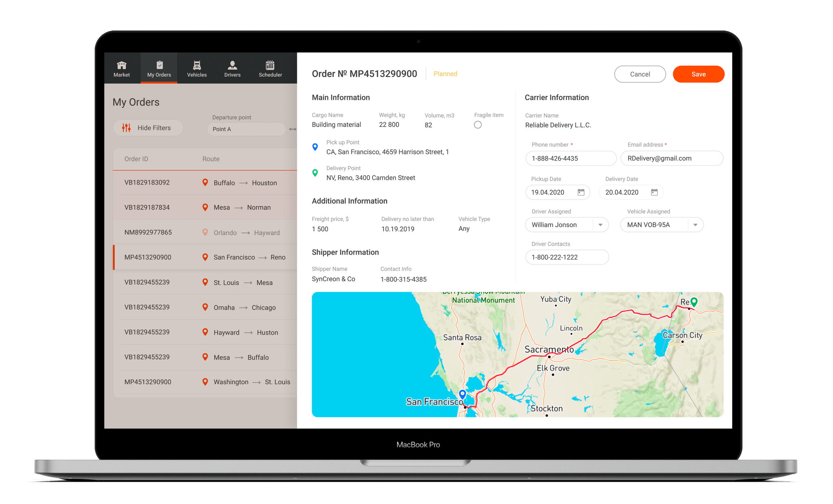This screenshot has width=833, height=504.
Task: Click the pickup date calendar icon
Action: click(x=581, y=192)
